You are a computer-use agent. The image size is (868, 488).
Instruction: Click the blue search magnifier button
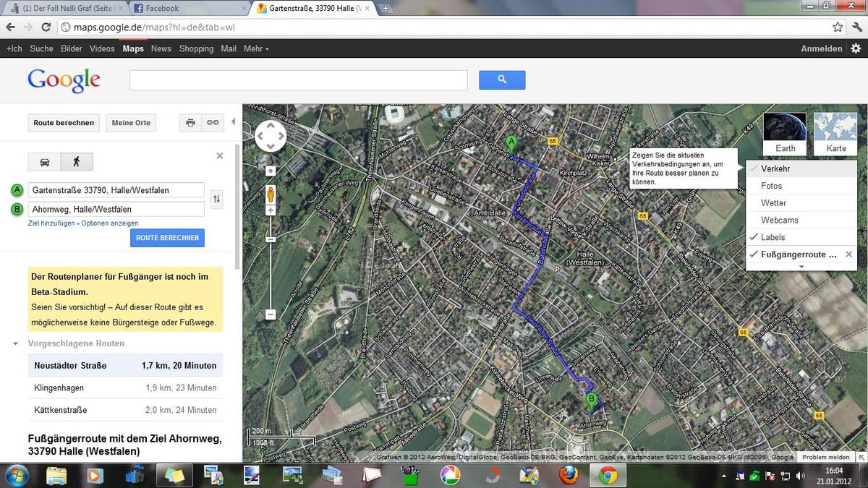tap(502, 80)
